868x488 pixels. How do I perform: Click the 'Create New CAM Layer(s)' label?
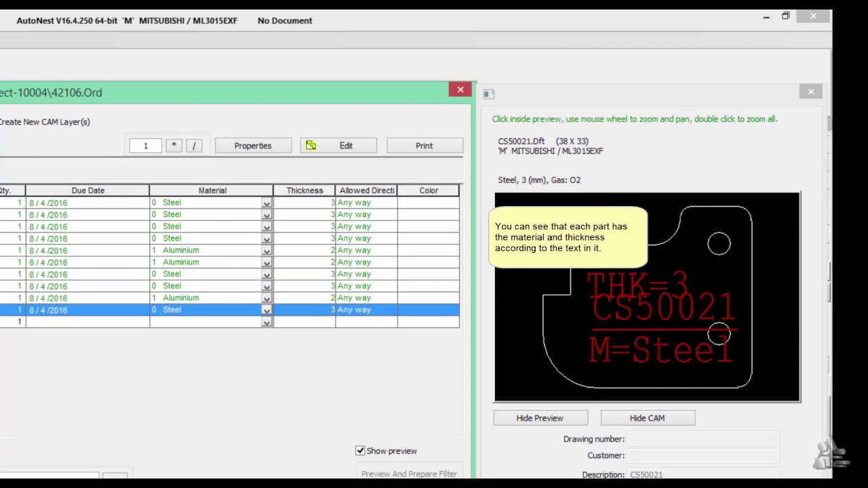(x=45, y=122)
